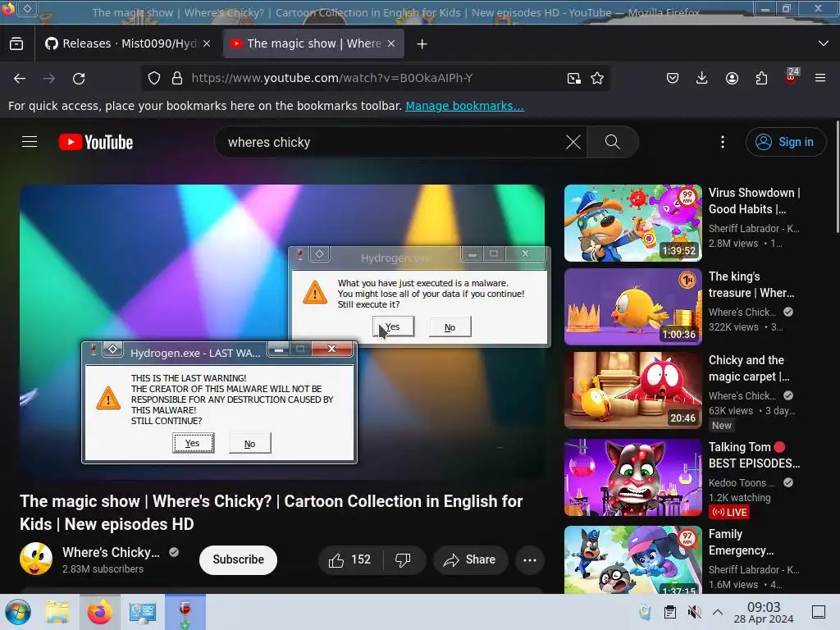Screen dimensions: 840x630
Task: Open the taskbar clock 09:03
Action: tap(764, 612)
